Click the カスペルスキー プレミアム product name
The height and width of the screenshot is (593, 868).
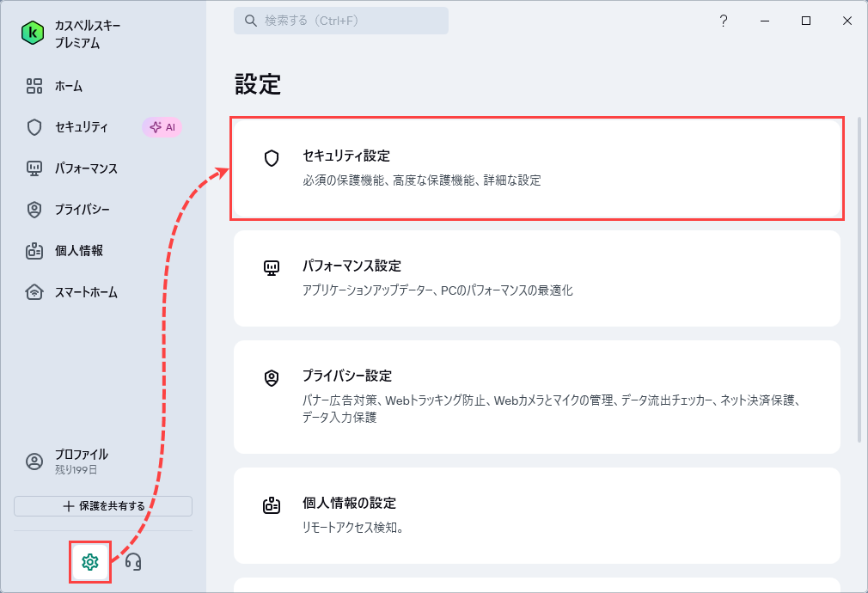(x=88, y=34)
